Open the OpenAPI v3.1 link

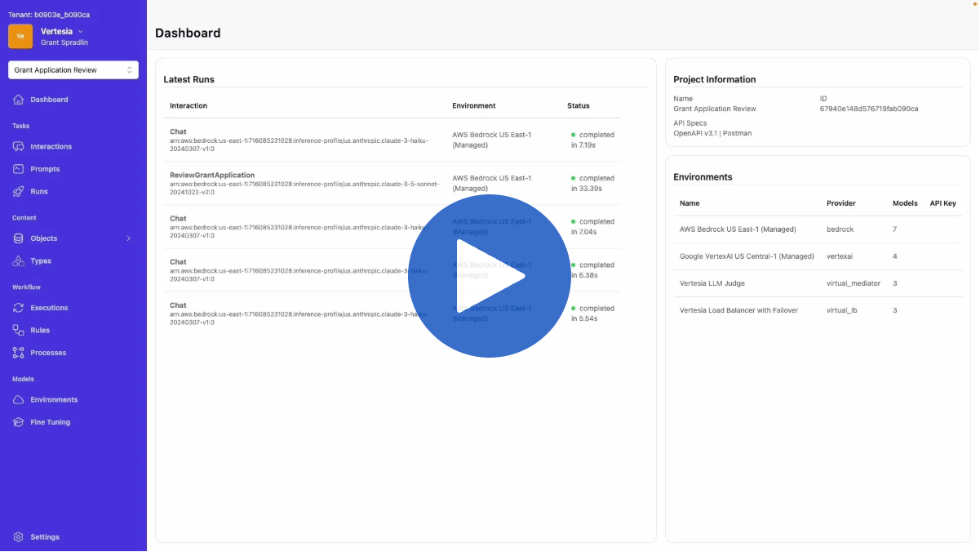click(x=694, y=133)
